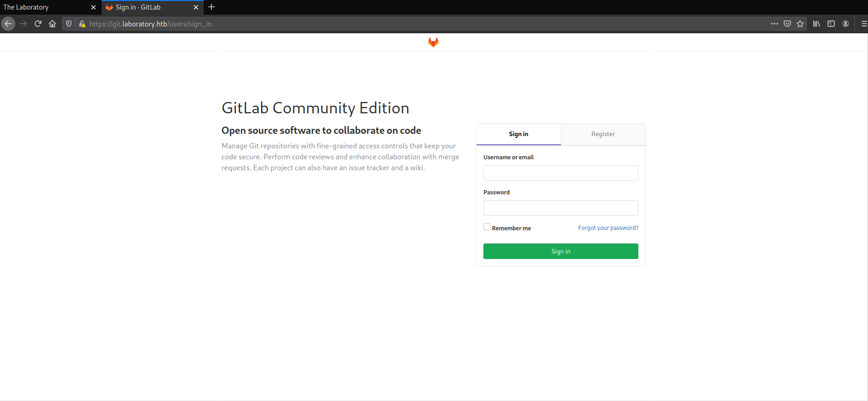This screenshot has width=868, height=401.
Task: Go back using browser back arrow
Action: [8, 24]
